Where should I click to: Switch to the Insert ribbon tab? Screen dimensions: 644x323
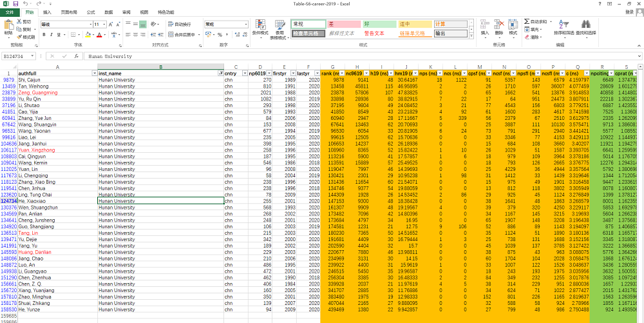(48, 12)
